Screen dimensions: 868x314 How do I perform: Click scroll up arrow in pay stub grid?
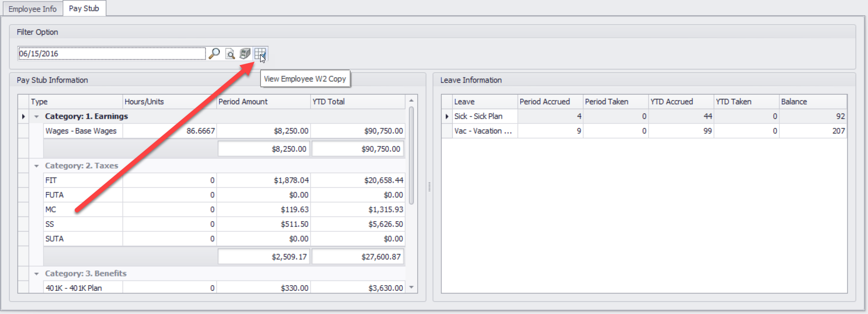(x=411, y=101)
